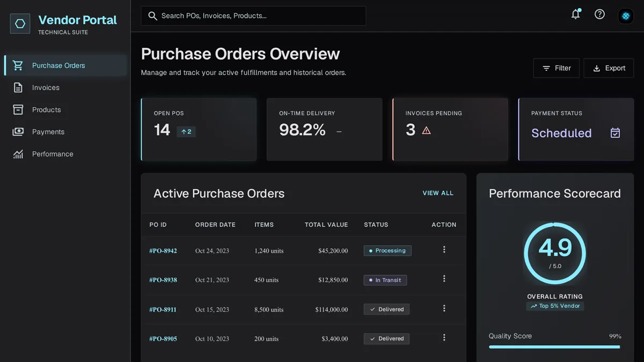The width and height of the screenshot is (644, 362).
Task: Click the 8,500 units cell
Action: pyautogui.click(x=269, y=309)
